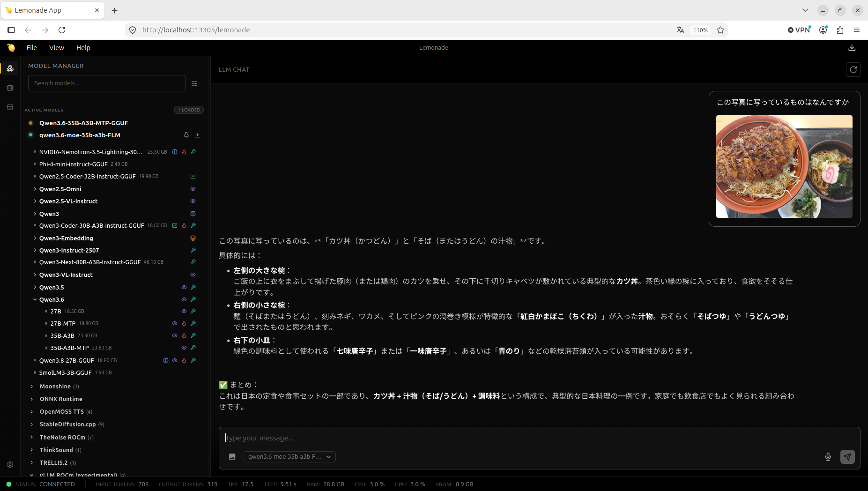Send the message with the paper plane icon
The width and height of the screenshot is (868, 491).
click(x=847, y=457)
